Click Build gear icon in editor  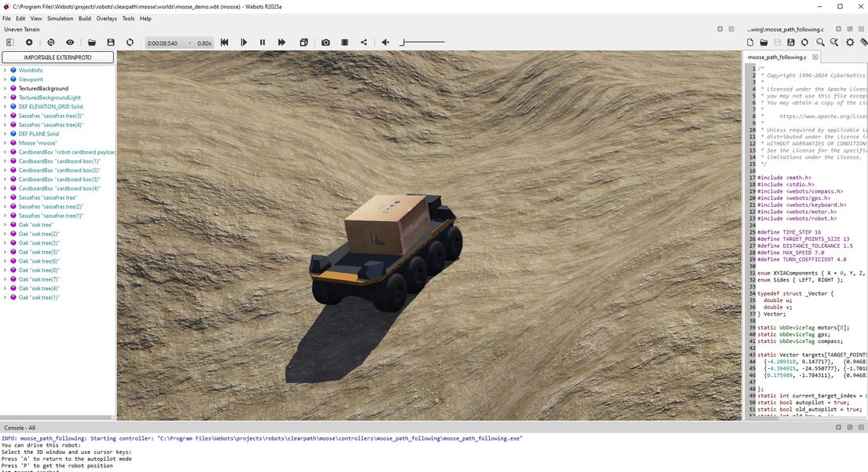pyautogui.click(x=850, y=42)
